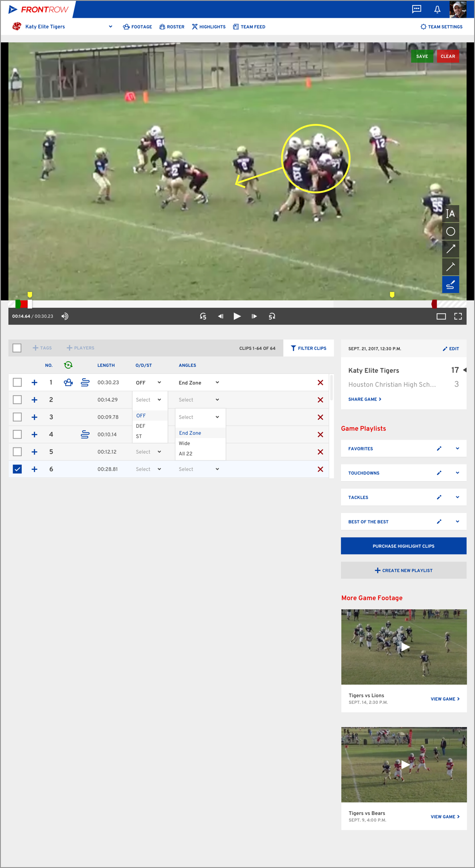This screenshot has height=868, width=475.
Task: Open Angles dropdown for clip 1
Action: (199, 383)
